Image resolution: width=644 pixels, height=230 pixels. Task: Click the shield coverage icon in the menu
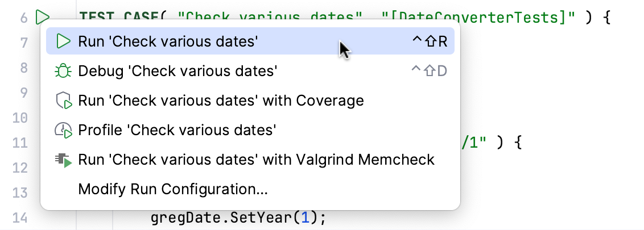point(63,101)
